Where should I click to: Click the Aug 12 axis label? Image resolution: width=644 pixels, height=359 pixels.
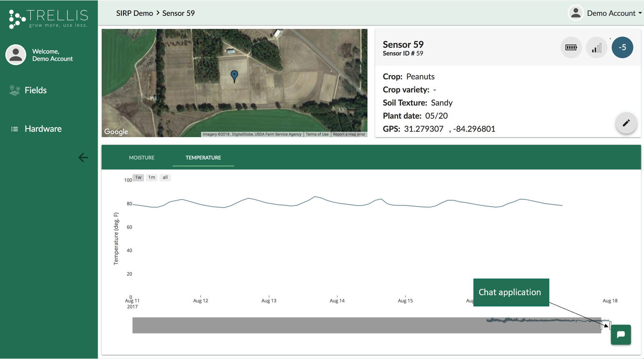click(201, 301)
